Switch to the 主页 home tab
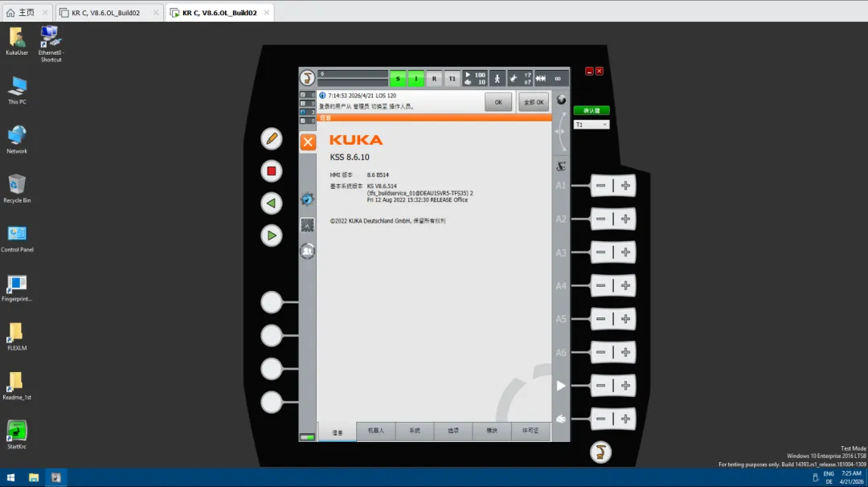Viewport: 868px width, 487px height. pos(27,12)
